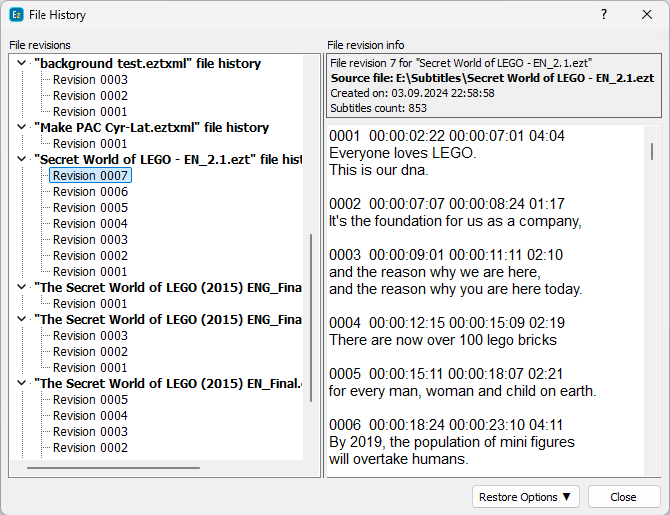Viewport: 670px width, 515px height.
Task: Click the EZ app icon in title bar
Action: point(17,15)
